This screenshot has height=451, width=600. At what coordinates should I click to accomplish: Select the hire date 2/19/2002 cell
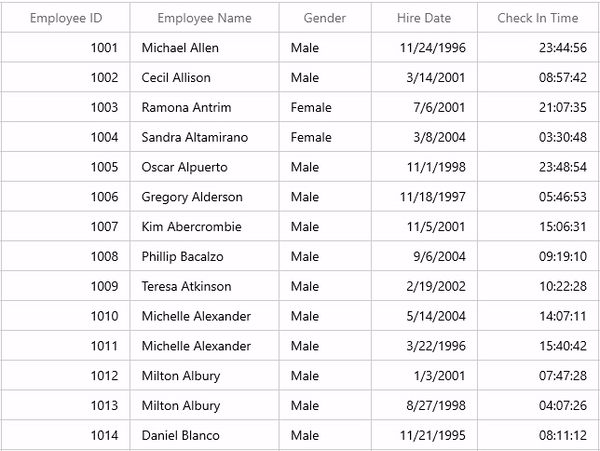coord(437,287)
